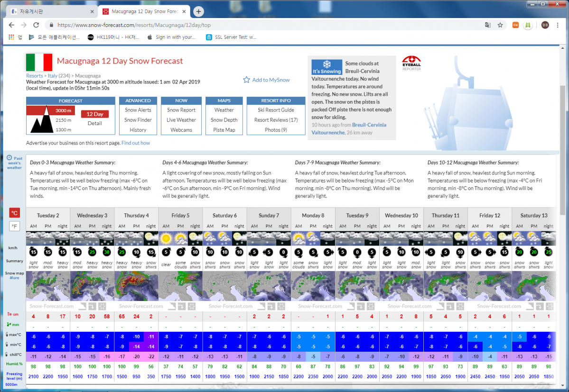The width and height of the screenshot is (569, 392).
Task: Click the wind speed 30 icon on Wednesday night
Action: click(107, 252)
